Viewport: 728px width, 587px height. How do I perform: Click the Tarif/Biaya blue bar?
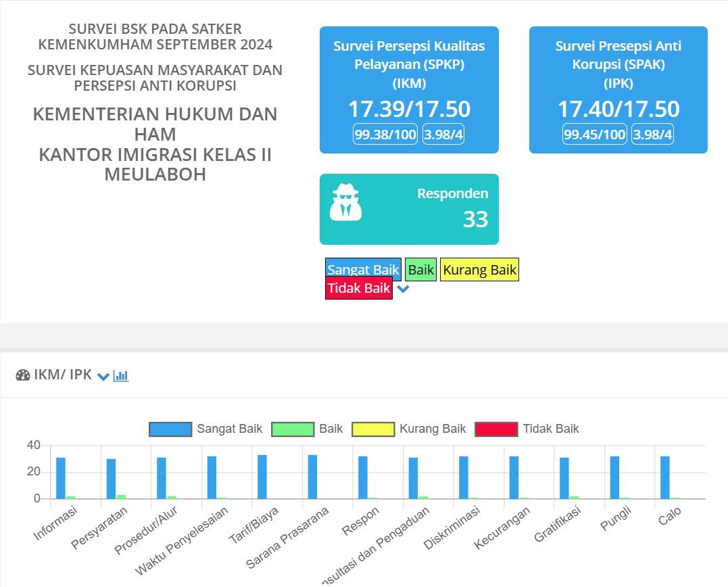click(262, 477)
